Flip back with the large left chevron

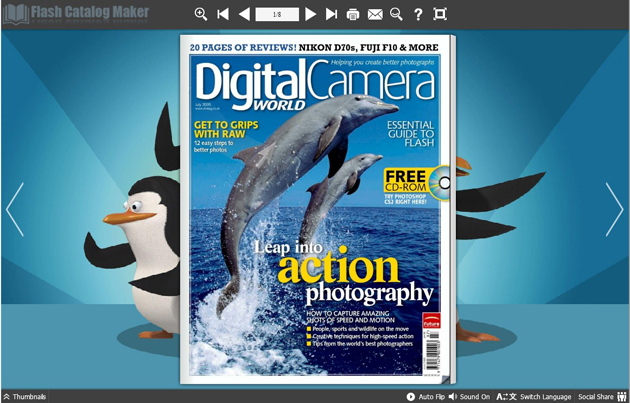15,209
